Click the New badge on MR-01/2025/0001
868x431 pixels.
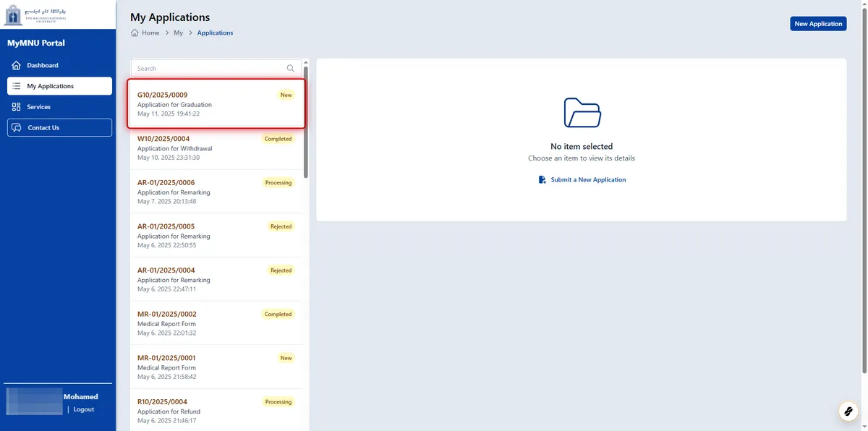pos(286,358)
